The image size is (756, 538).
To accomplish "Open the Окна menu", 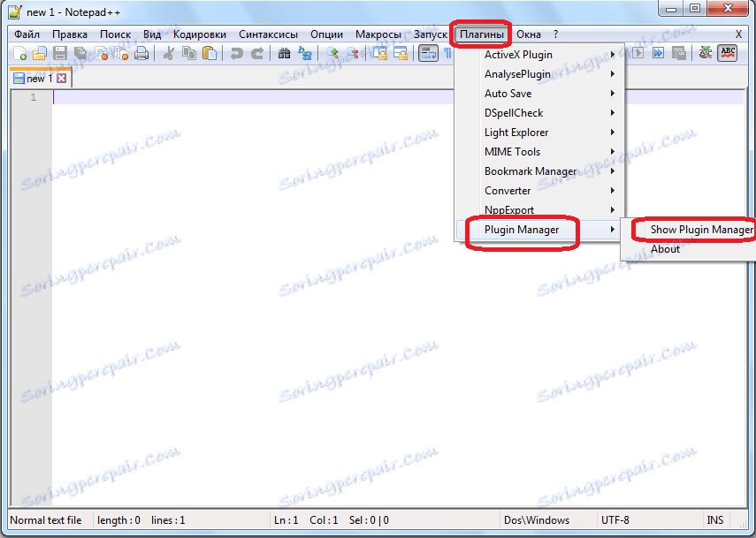I will pos(529,34).
